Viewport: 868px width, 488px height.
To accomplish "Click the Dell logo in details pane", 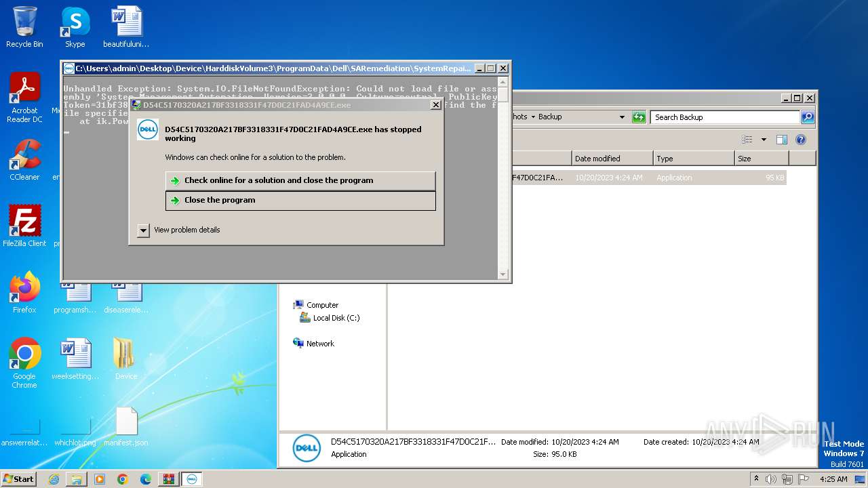I will pos(307,448).
